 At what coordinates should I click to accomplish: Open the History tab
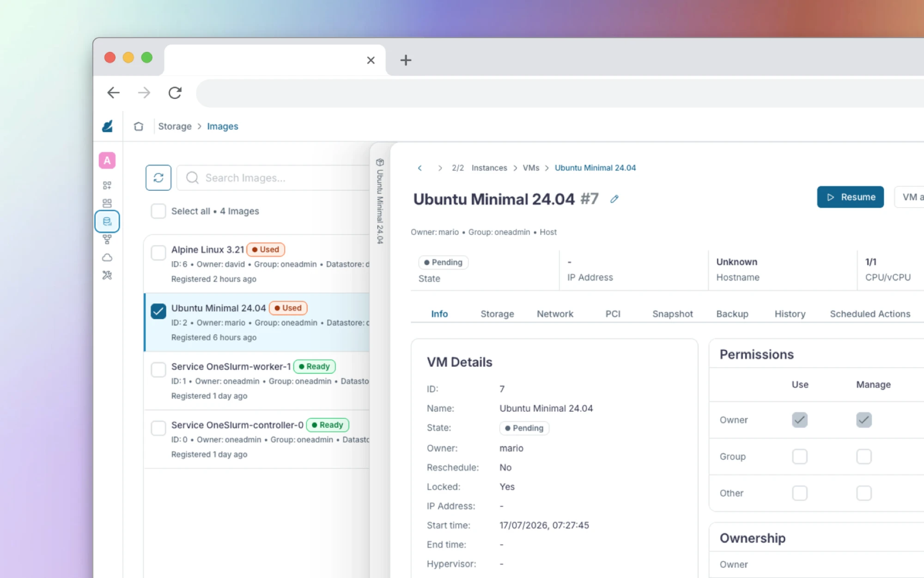(x=790, y=314)
